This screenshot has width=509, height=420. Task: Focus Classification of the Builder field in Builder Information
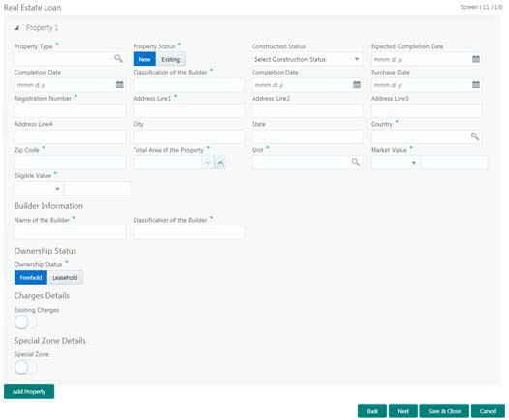tap(189, 232)
